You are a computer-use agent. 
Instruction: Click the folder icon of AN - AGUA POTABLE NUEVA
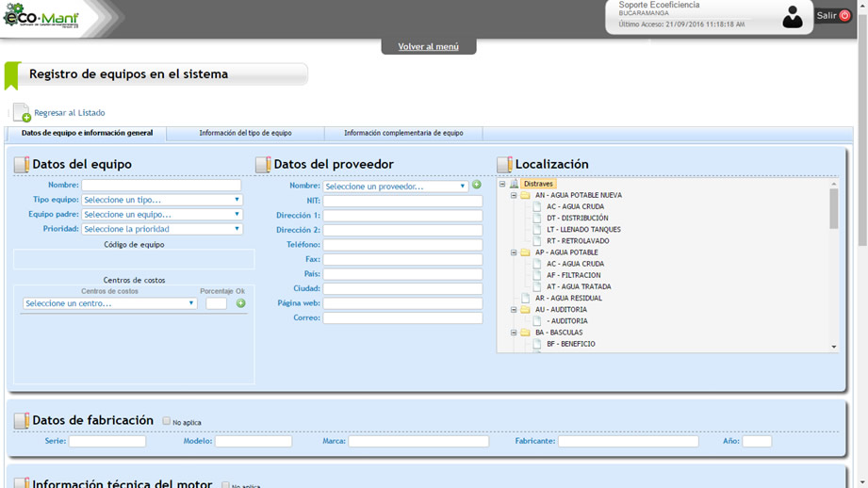[x=525, y=195]
